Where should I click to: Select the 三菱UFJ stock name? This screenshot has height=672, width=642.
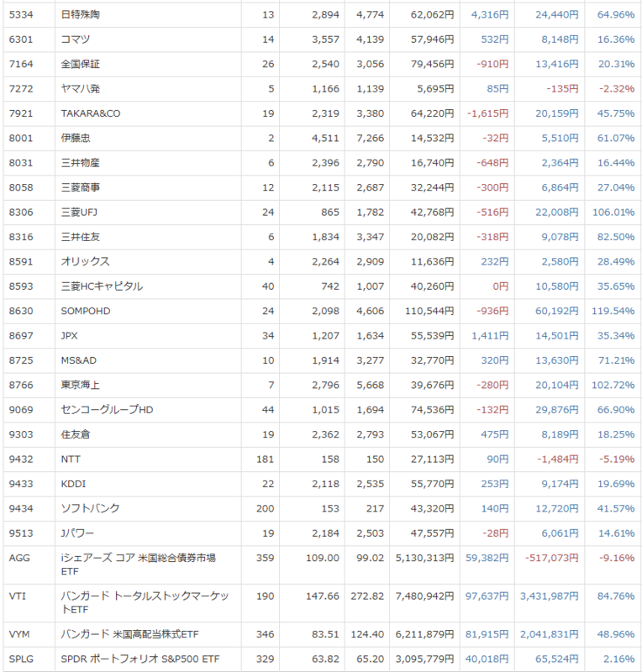click(x=79, y=213)
